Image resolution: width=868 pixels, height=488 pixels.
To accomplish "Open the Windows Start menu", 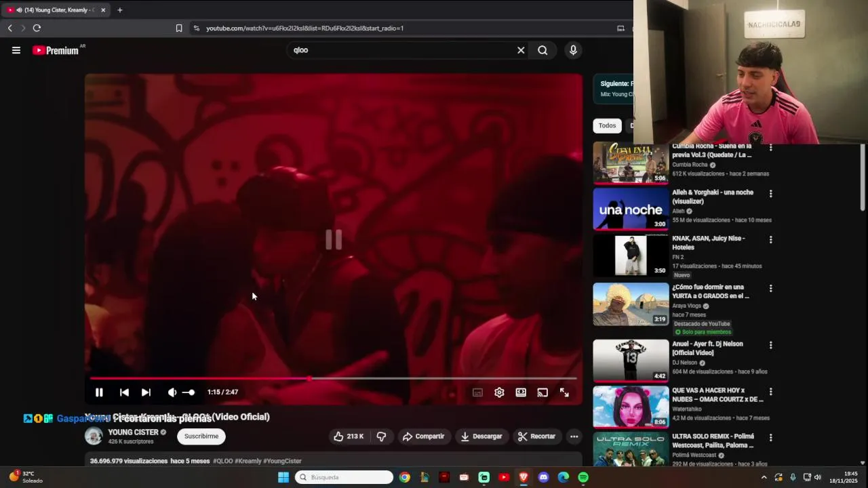I will [x=283, y=477].
